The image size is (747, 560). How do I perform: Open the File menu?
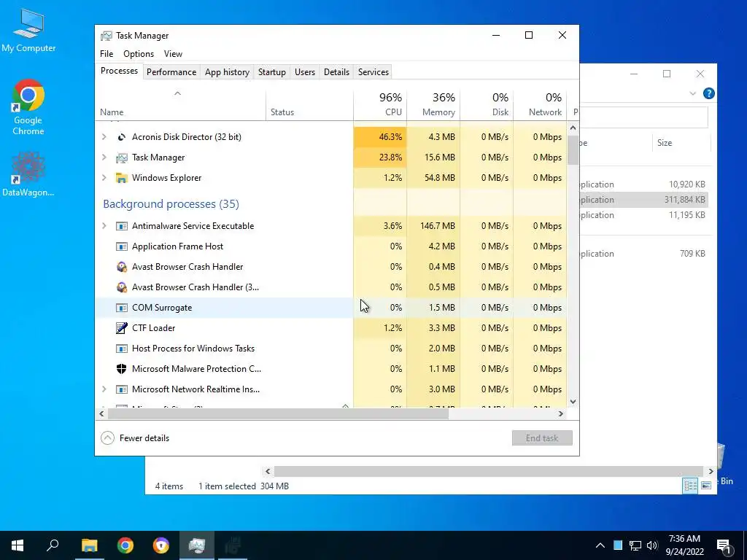[x=107, y=54]
